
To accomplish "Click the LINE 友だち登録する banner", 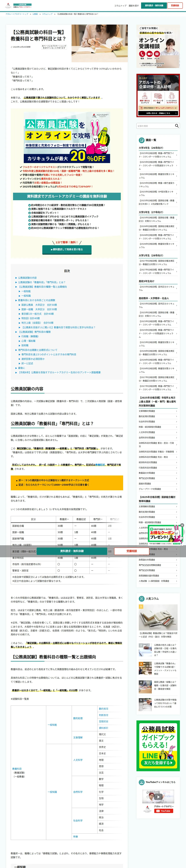I will [x=158, y=746].
